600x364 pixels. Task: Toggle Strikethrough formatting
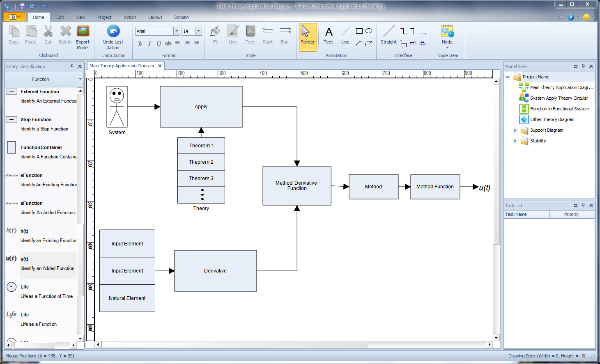168,43
